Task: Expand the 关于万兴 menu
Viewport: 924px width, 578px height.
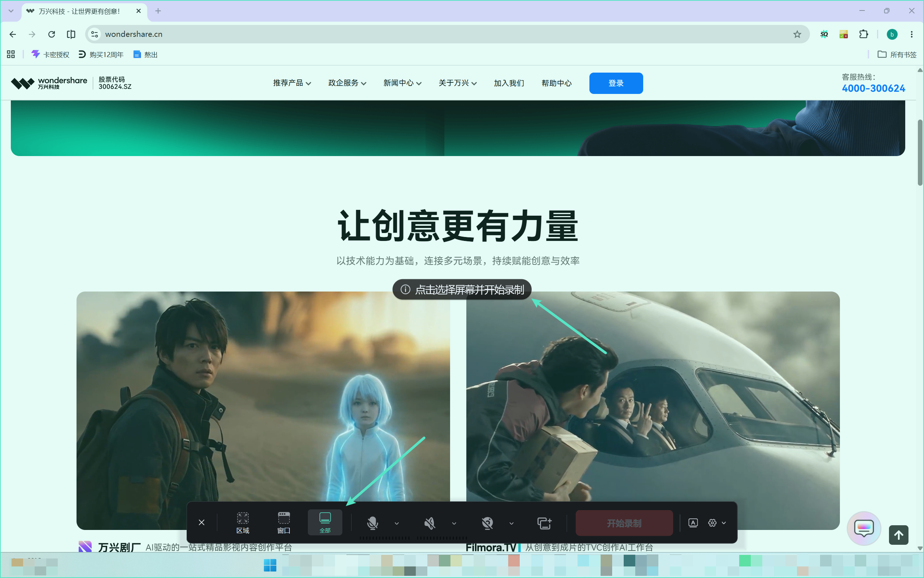Action: pos(457,83)
